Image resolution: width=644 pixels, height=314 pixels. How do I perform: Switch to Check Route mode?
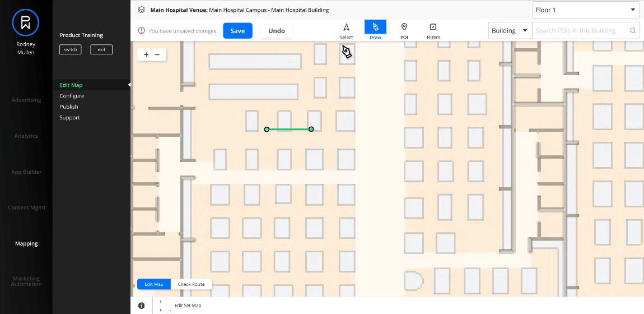[x=192, y=284]
